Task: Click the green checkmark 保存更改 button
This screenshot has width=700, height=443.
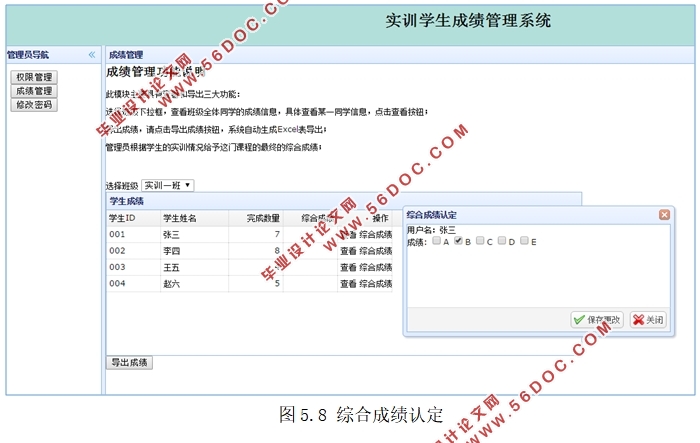Action: (x=597, y=320)
